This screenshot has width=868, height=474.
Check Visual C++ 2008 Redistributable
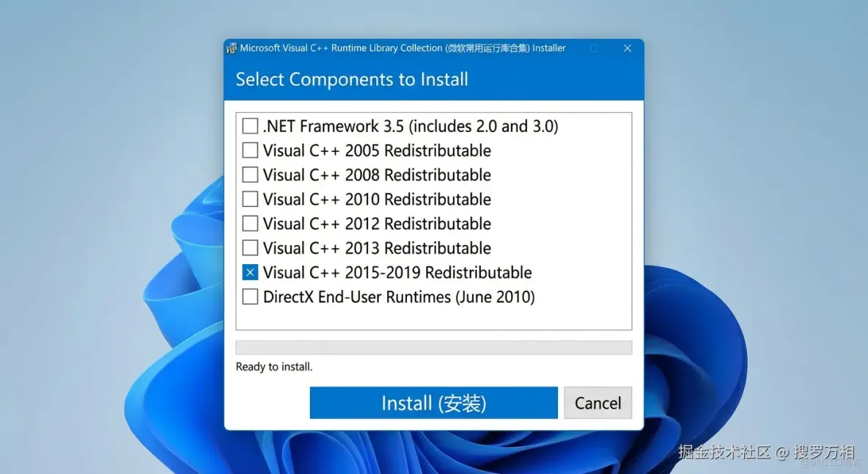coord(250,175)
